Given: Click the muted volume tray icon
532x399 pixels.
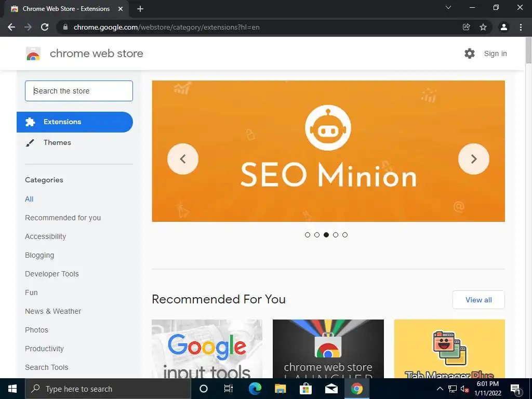Looking at the screenshot, I should [x=464, y=389].
